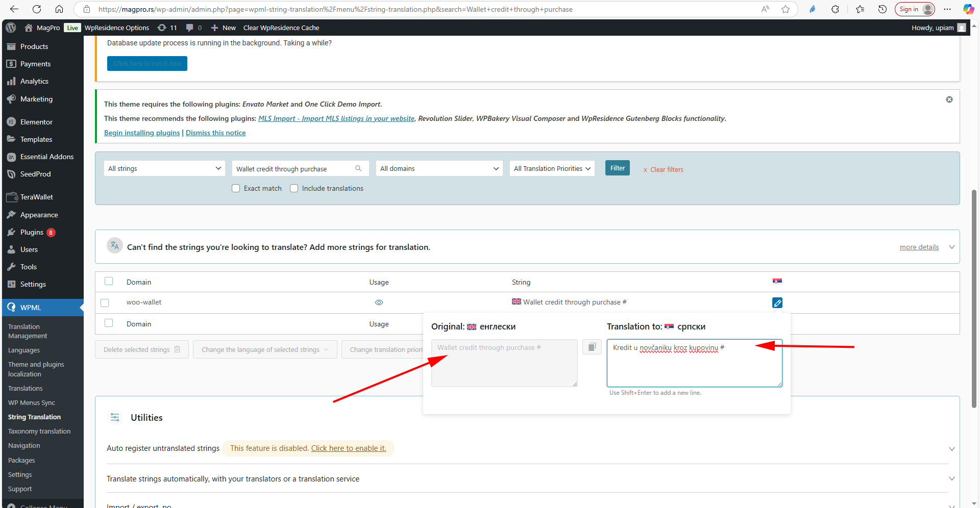Open the Copilot sidebar icon
Screen dimensions: 980x508
click(x=968, y=9)
